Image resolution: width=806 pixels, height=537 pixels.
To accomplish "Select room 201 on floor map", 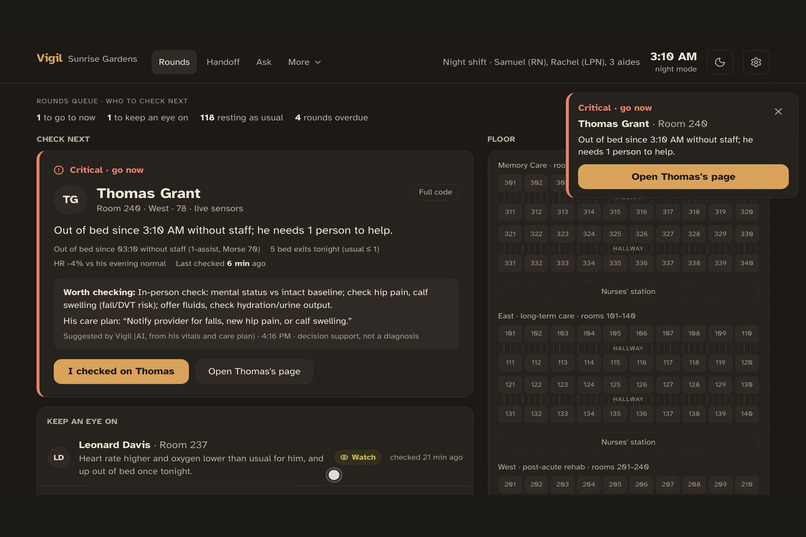I will click(510, 484).
